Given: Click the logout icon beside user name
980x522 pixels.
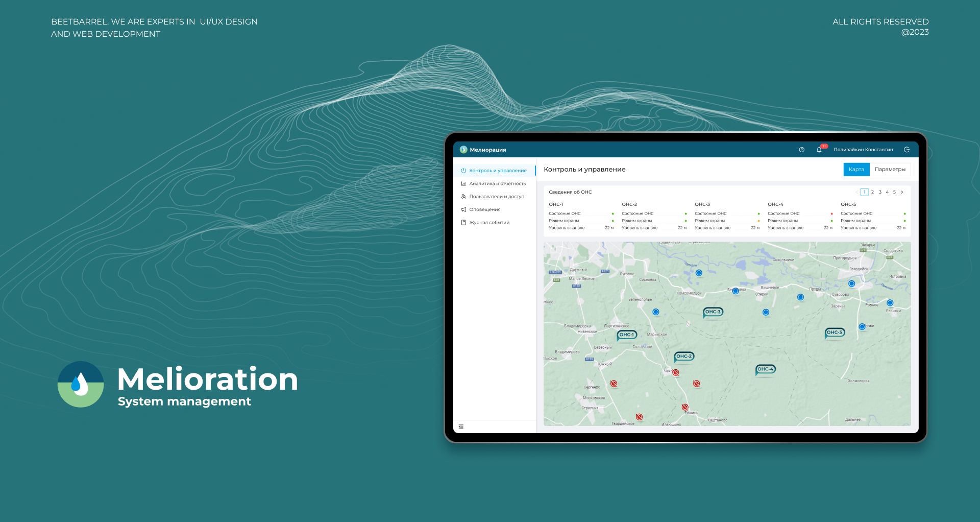Looking at the screenshot, I should coord(906,150).
